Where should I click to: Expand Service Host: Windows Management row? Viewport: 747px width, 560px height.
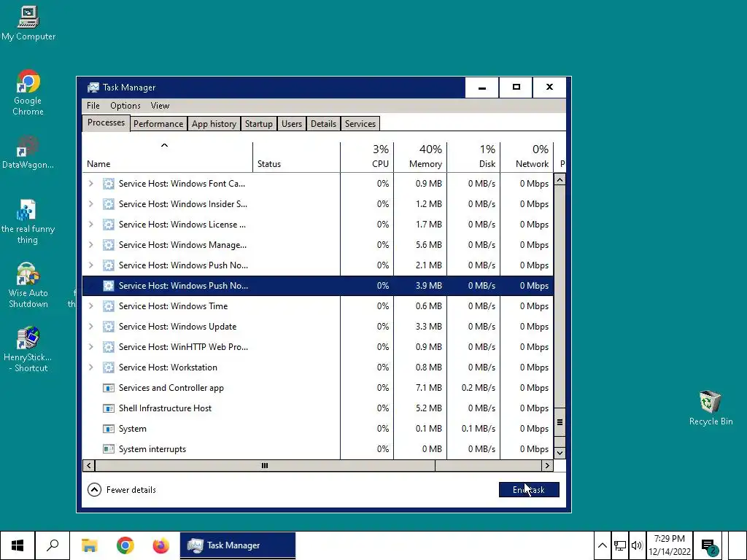[91, 245]
